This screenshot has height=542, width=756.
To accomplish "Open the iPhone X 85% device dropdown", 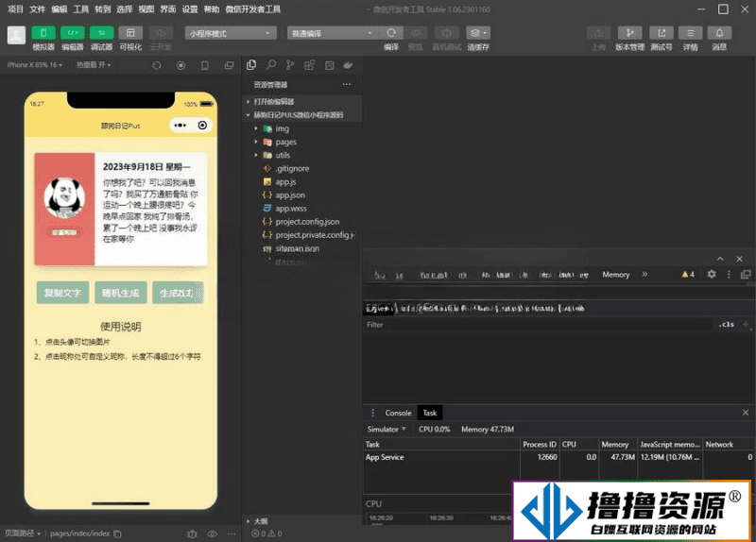I will pos(35,64).
